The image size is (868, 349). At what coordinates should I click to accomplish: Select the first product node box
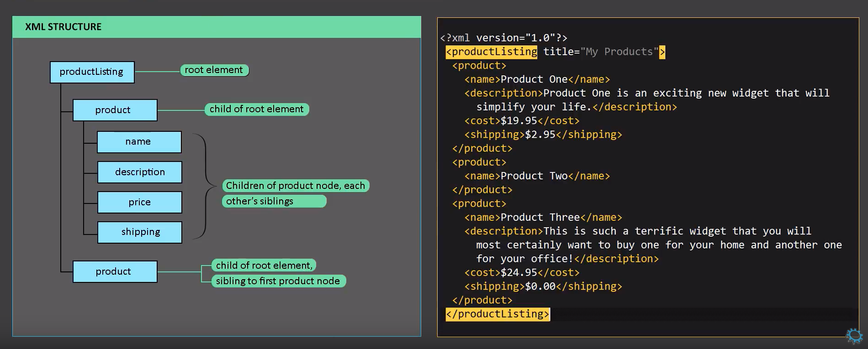[x=115, y=110]
